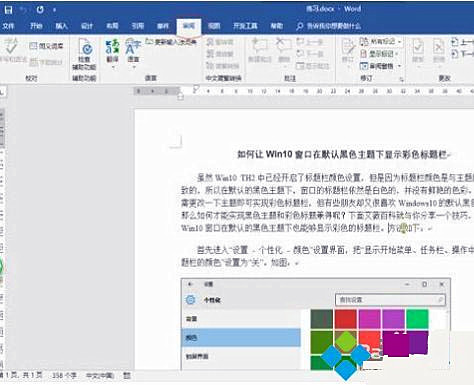The height and width of the screenshot is (385, 474).
Task: Go to 上一处 (Previous) change
Action: (x=462, y=42)
